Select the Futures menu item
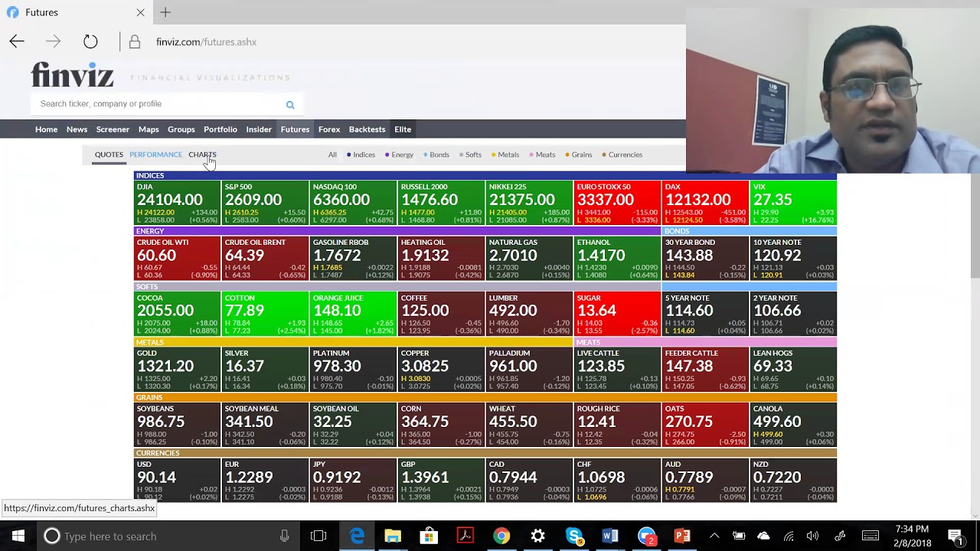980x551 pixels. point(295,129)
